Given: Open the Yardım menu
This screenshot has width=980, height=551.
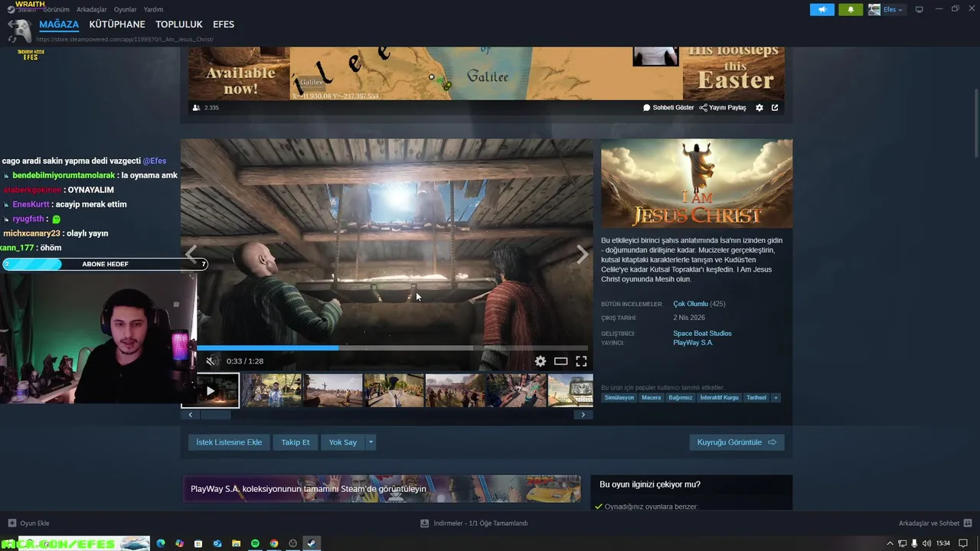Looking at the screenshot, I should coord(153,9).
